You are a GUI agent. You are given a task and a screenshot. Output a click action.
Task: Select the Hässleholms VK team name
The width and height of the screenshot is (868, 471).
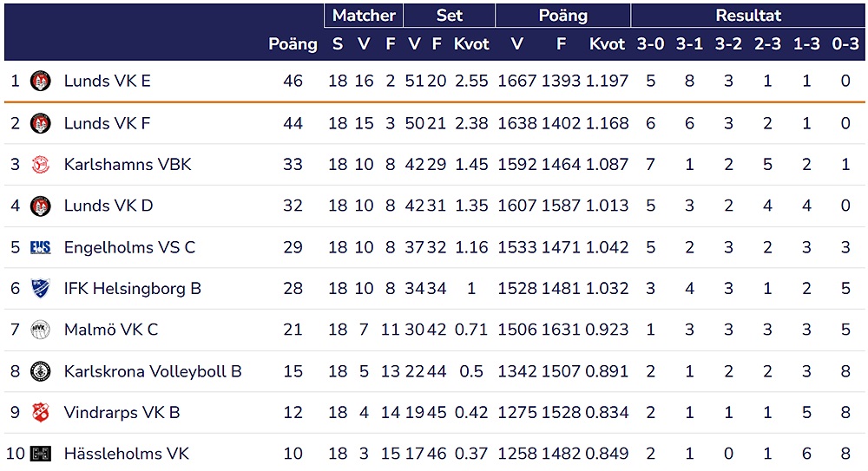point(126,454)
